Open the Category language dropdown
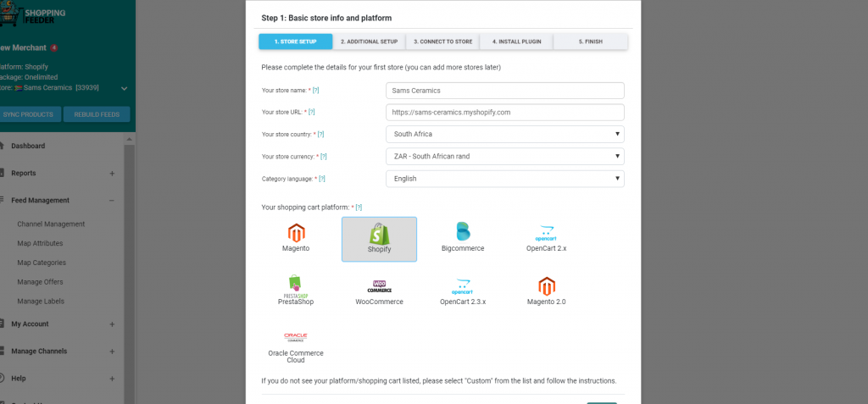Viewport: 868px width, 404px height. coord(505,179)
